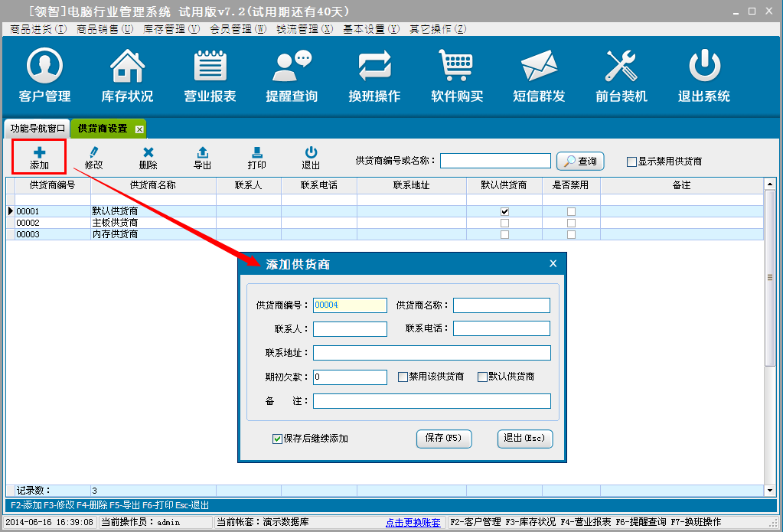Screen dimensions: 783x532
Task: Open 库存状况 inventory status
Action: (x=127, y=75)
